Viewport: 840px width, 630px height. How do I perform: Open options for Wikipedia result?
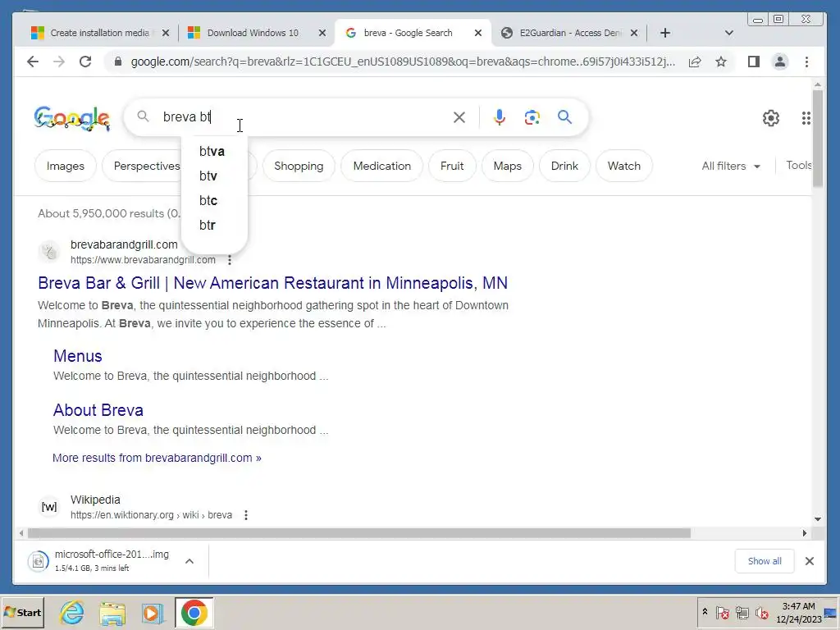(246, 515)
